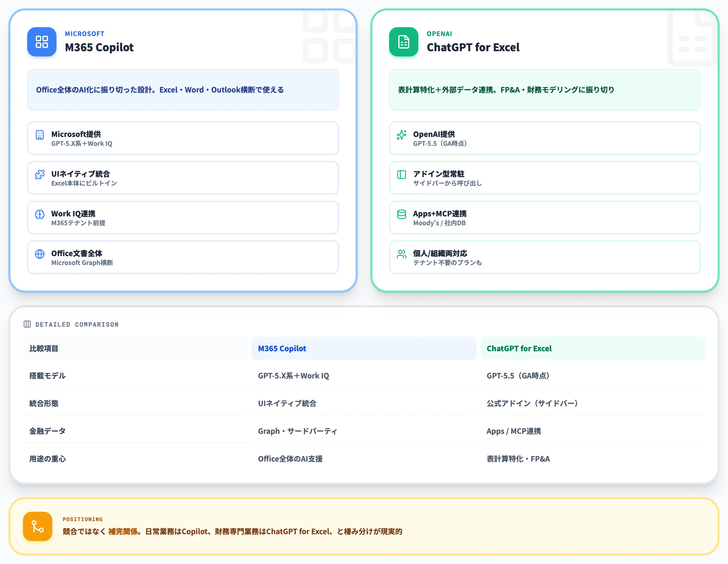The width and height of the screenshot is (728, 564).
Task: Open the Office文書全体 feature card
Action: [x=183, y=257]
